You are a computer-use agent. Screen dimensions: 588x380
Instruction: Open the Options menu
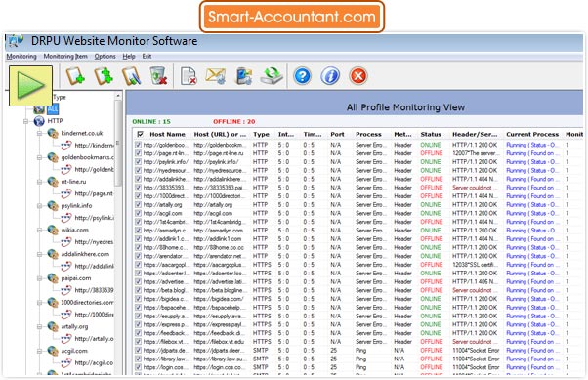(105, 57)
